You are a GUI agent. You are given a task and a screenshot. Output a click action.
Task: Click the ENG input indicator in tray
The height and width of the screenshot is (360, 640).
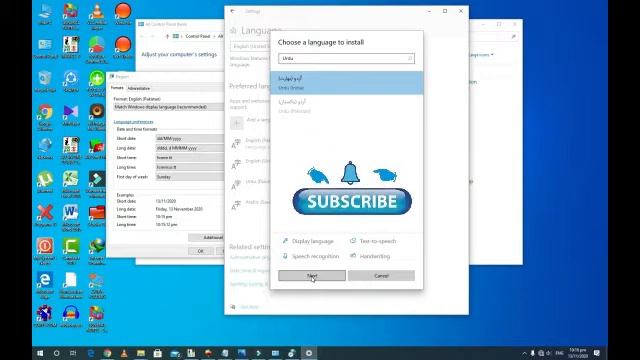tap(560, 353)
